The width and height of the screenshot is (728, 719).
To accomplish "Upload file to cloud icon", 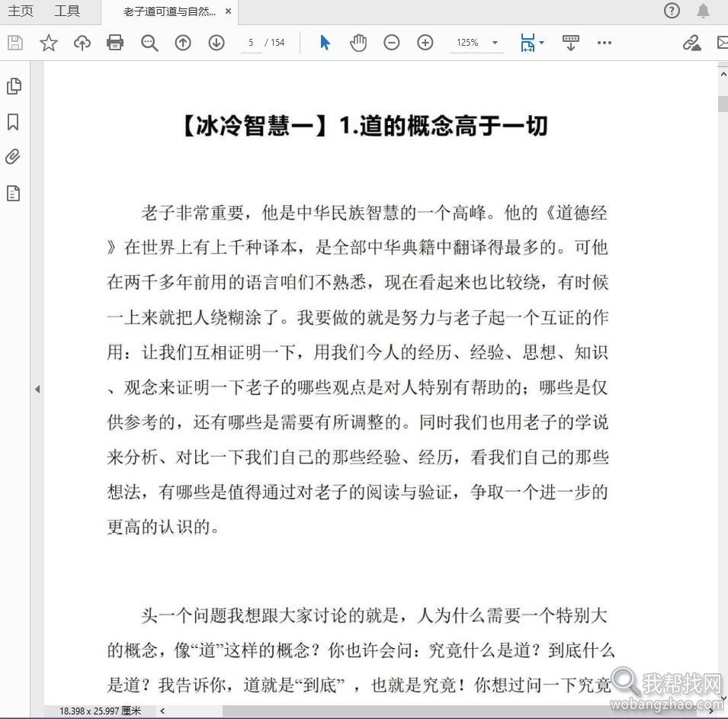I will [x=82, y=43].
